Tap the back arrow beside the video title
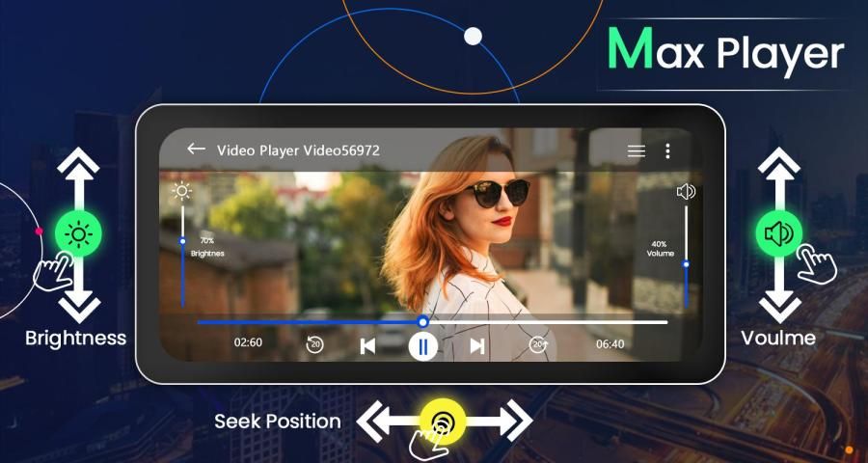 point(196,150)
